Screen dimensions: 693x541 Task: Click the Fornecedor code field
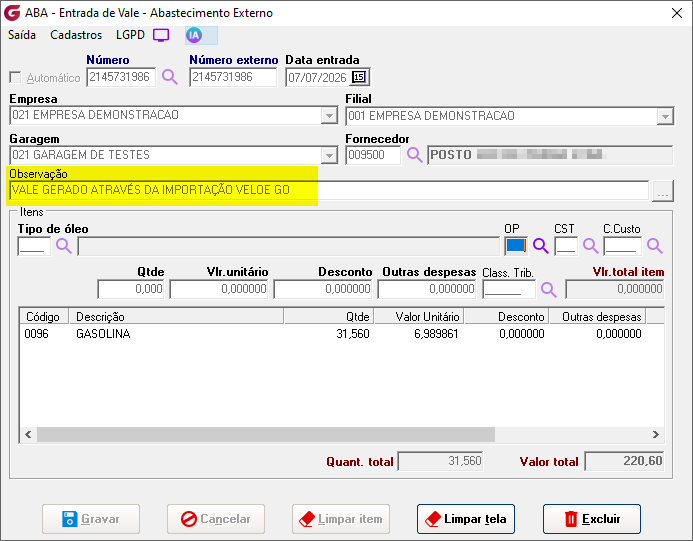click(x=373, y=155)
